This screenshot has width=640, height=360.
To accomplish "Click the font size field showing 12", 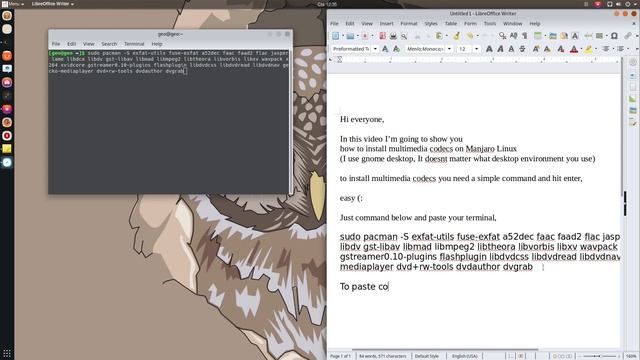I will (x=464, y=49).
